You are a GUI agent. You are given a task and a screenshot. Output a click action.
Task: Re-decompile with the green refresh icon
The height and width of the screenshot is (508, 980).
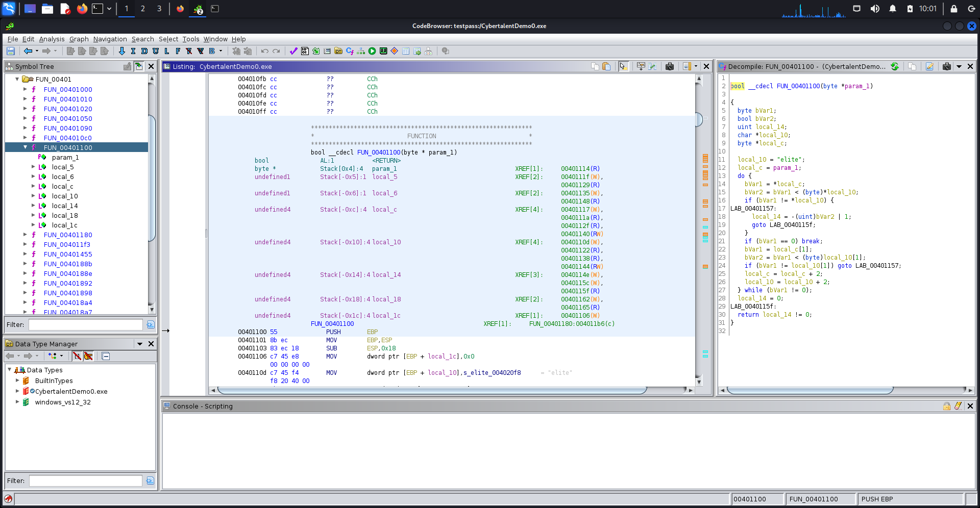click(895, 66)
